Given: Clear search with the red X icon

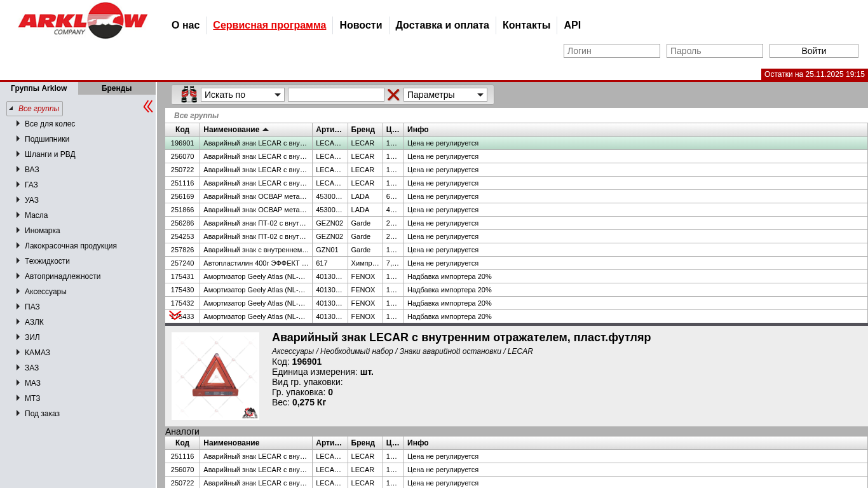Looking at the screenshot, I should pyautogui.click(x=393, y=95).
